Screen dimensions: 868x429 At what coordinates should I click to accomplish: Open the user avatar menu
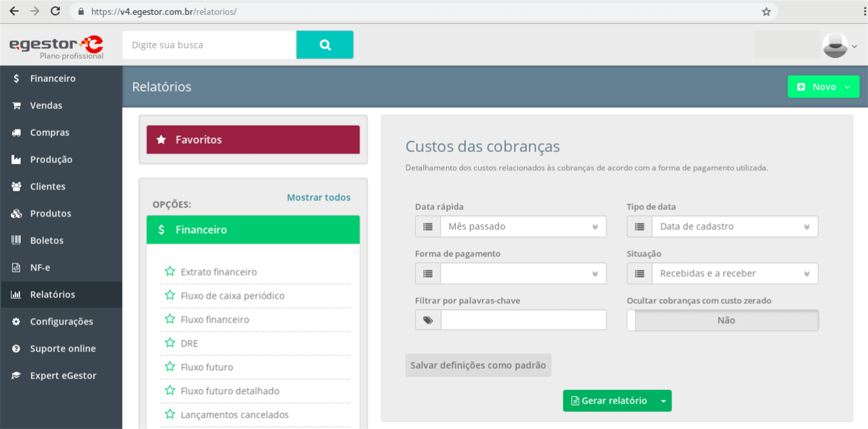(835, 45)
